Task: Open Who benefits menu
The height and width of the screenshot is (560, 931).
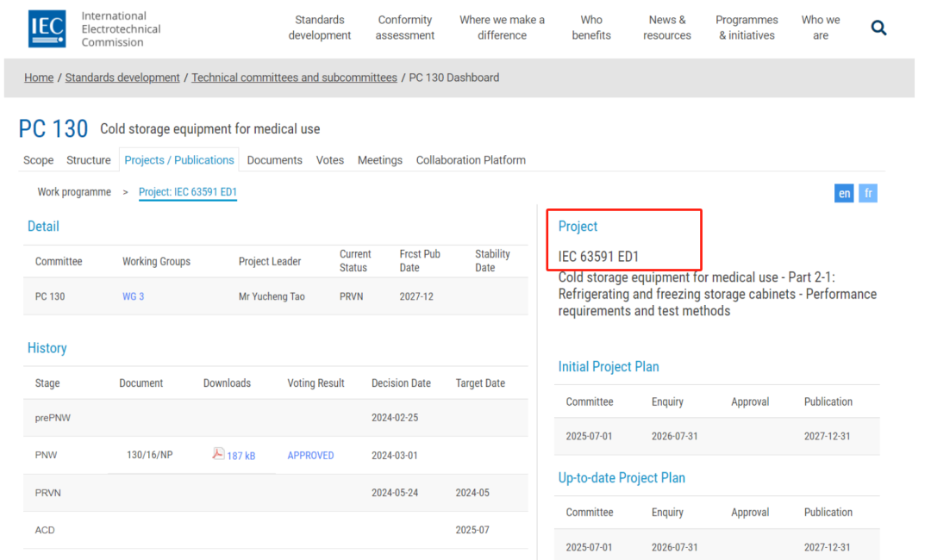Action: pos(591,28)
